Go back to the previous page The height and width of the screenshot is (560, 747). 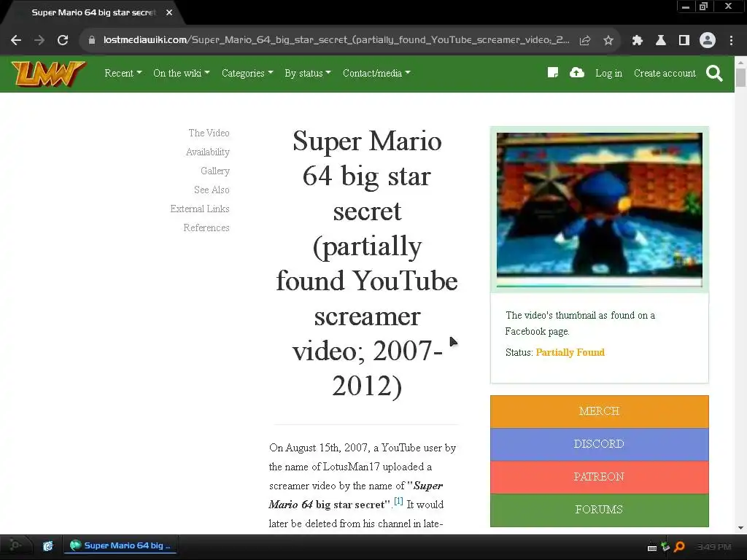tap(16, 41)
